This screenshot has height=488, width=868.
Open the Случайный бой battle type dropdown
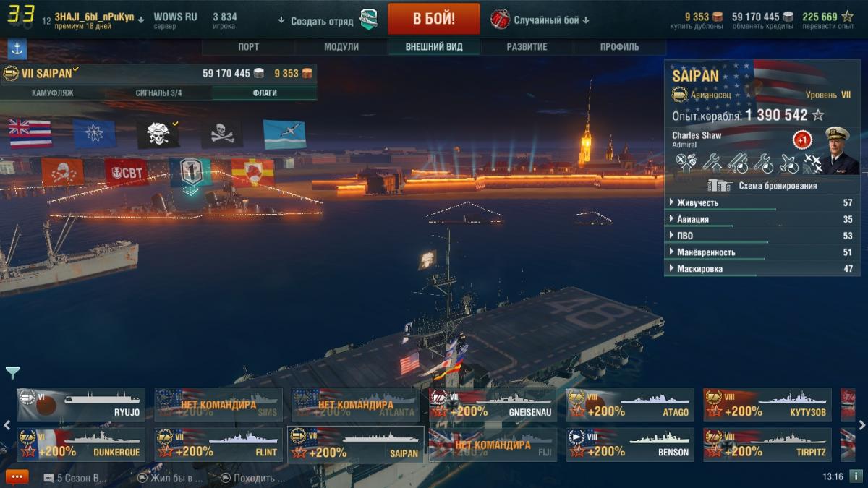pyautogui.click(x=541, y=20)
